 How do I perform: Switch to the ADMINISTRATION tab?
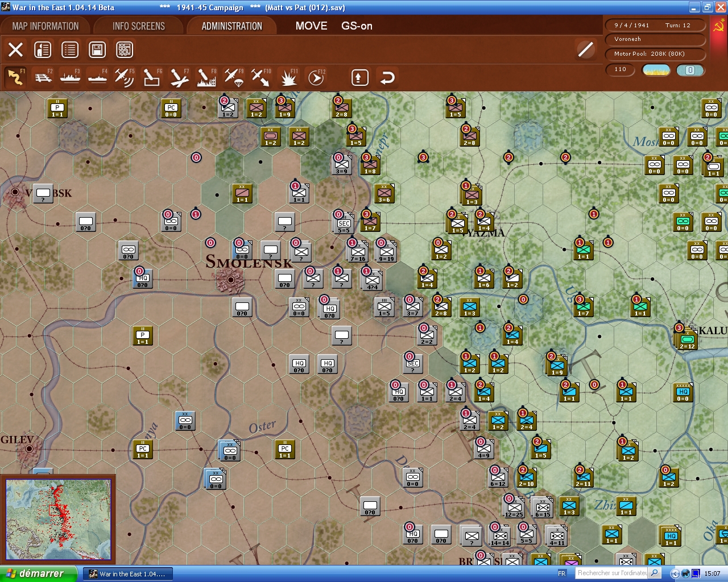[x=232, y=26]
